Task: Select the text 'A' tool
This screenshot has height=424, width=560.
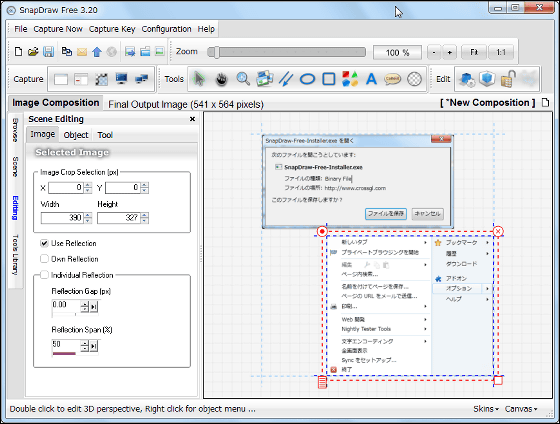Action: [x=371, y=79]
